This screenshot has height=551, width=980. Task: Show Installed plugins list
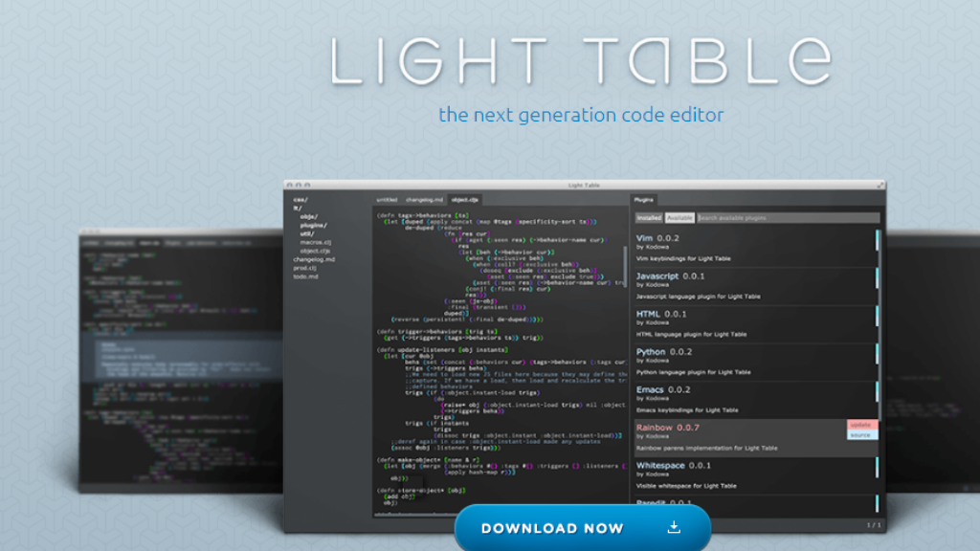(x=649, y=218)
